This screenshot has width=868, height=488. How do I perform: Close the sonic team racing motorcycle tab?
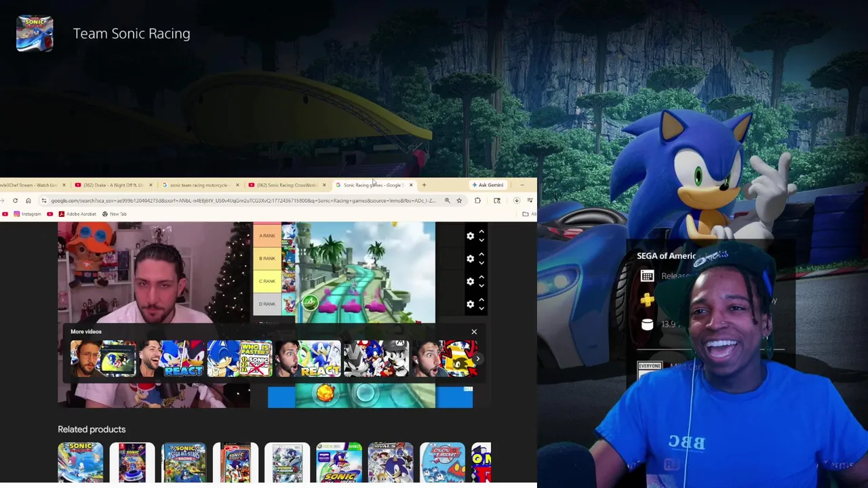237,185
